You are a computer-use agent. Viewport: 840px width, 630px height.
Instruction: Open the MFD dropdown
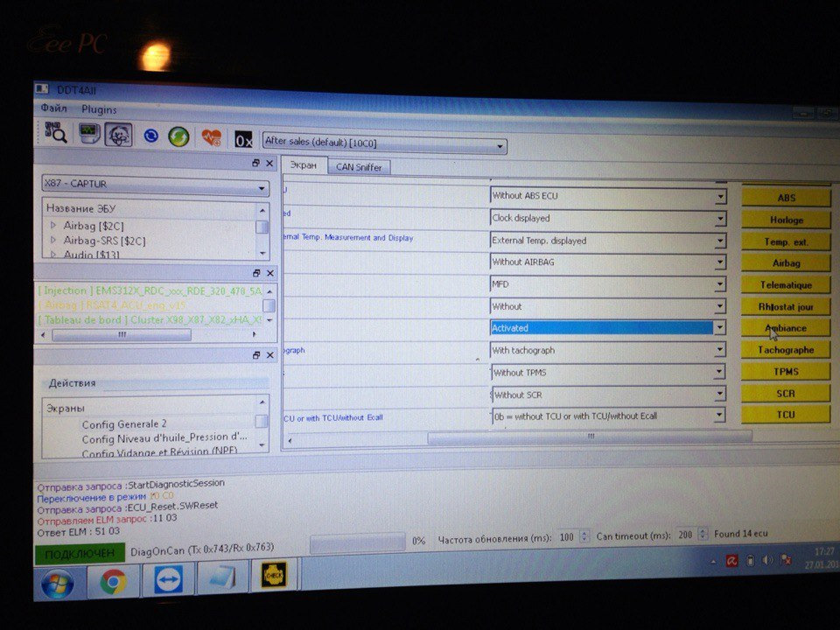point(607,284)
